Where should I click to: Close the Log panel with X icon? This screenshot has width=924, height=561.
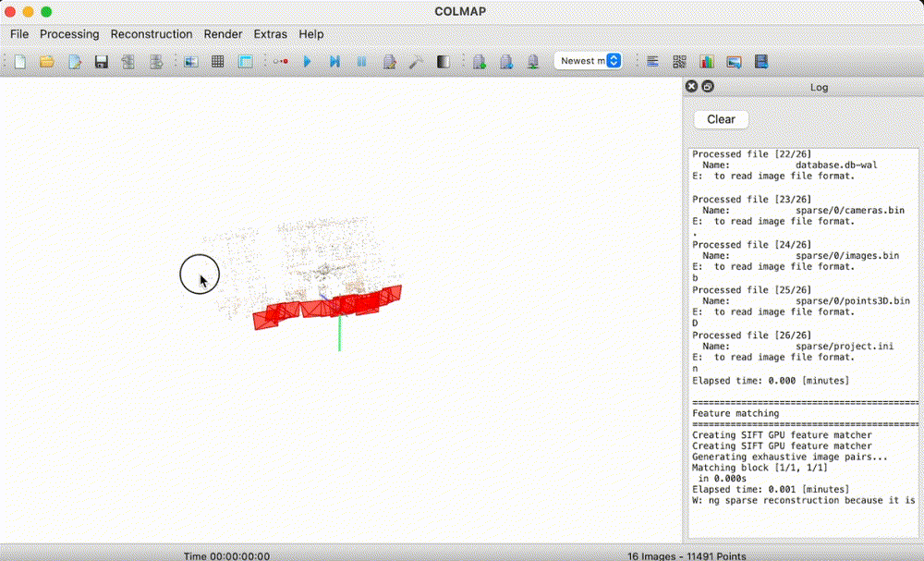(691, 87)
